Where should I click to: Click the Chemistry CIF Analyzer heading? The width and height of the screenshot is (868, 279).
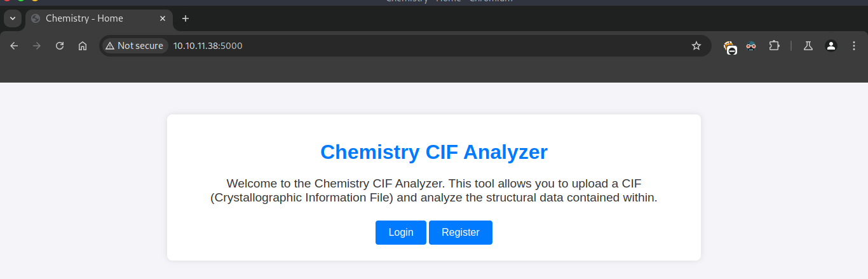click(434, 153)
